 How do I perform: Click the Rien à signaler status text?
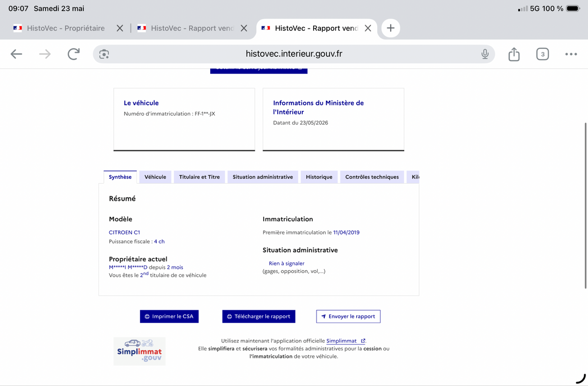[x=287, y=263]
